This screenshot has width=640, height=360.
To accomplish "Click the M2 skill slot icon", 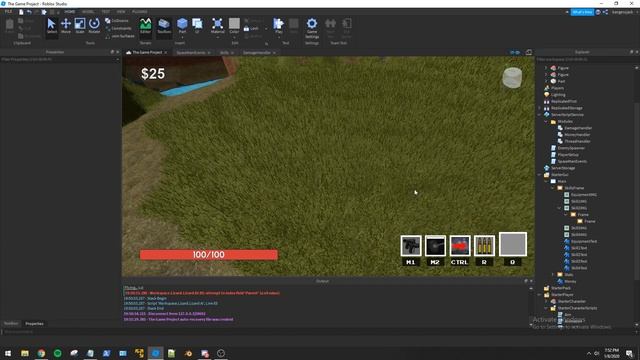I will tap(435, 246).
